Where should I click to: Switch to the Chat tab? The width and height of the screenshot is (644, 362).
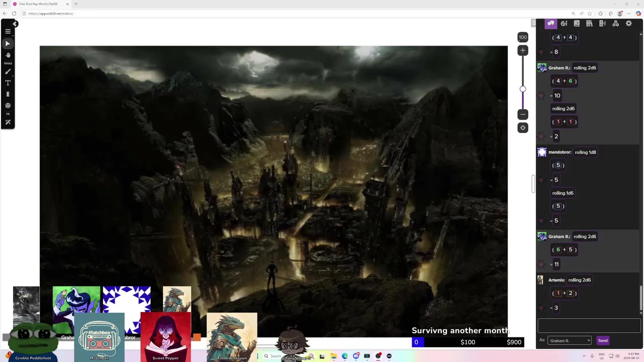[x=551, y=24]
